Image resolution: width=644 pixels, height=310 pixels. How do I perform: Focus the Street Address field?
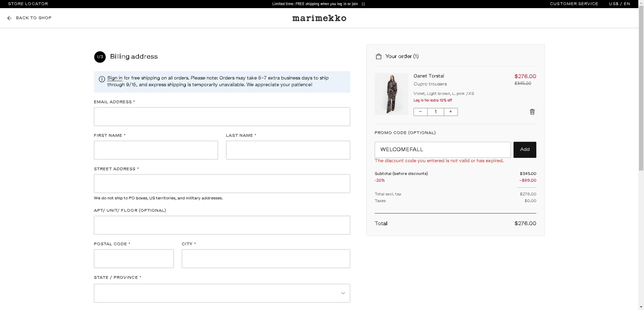click(222, 184)
